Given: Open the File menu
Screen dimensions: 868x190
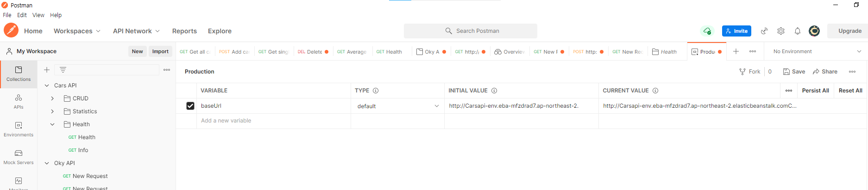Looking at the screenshot, I should (7, 15).
